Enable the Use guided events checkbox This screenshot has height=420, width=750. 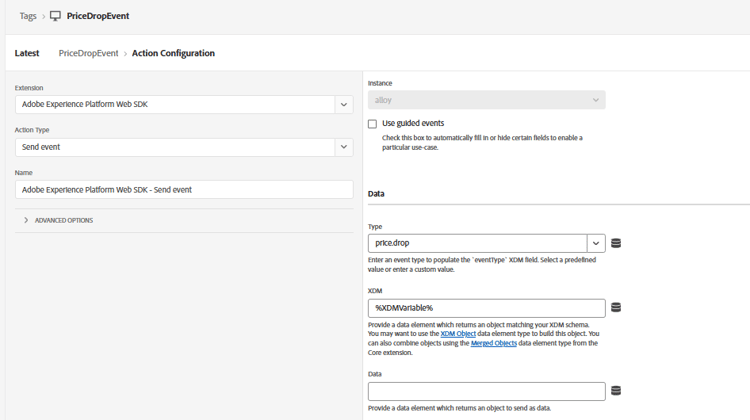point(372,124)
